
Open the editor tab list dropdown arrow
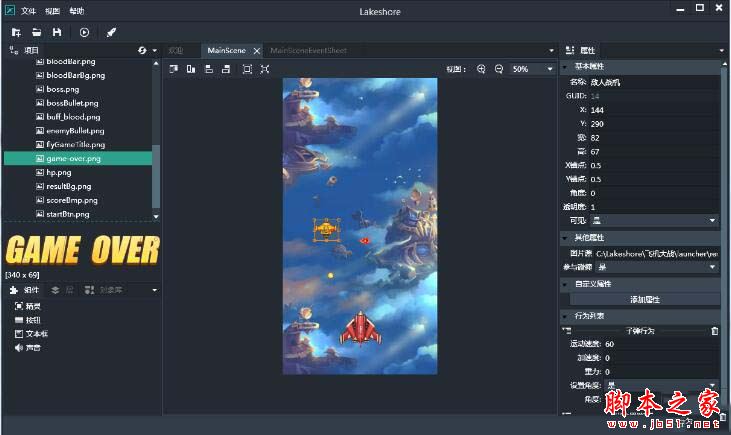click(x=552, y=50)
